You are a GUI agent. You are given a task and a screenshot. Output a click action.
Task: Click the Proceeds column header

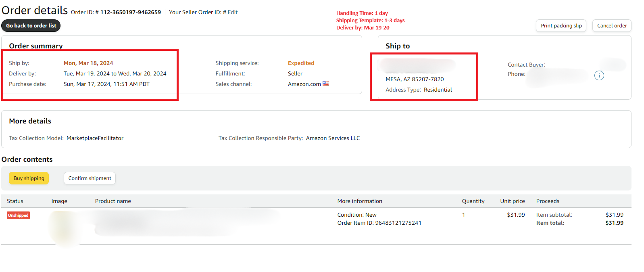(x=547, y=201)
